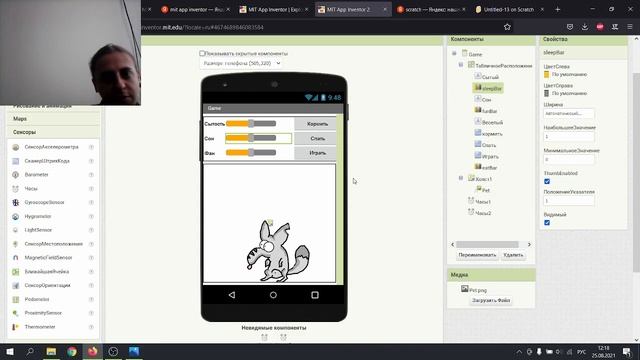The height and width of the screenshot is (360, 640).
Task: Open the phone size dropdown
Action: [241, 63]
